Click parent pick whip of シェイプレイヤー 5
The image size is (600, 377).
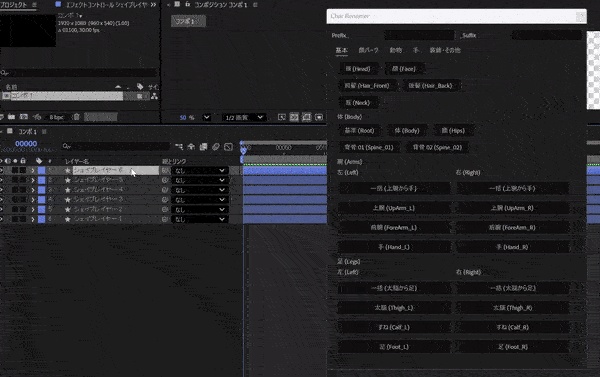pos(165,180)
